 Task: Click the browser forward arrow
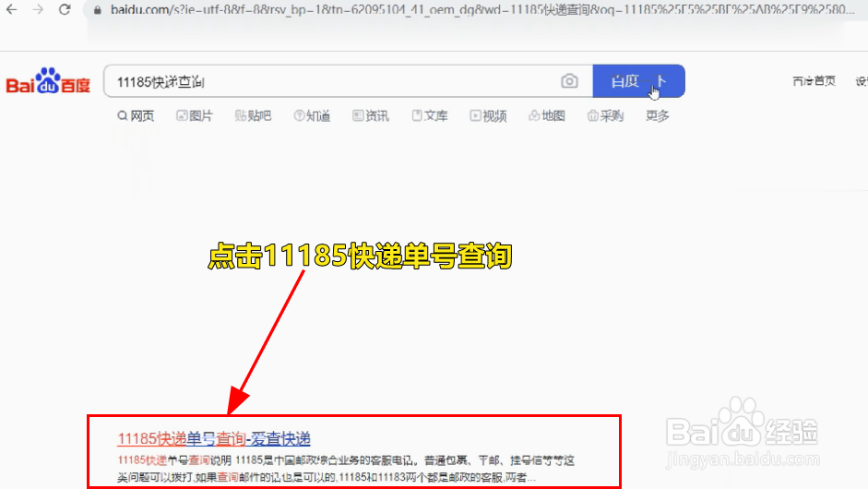click(x=38, y=9)
